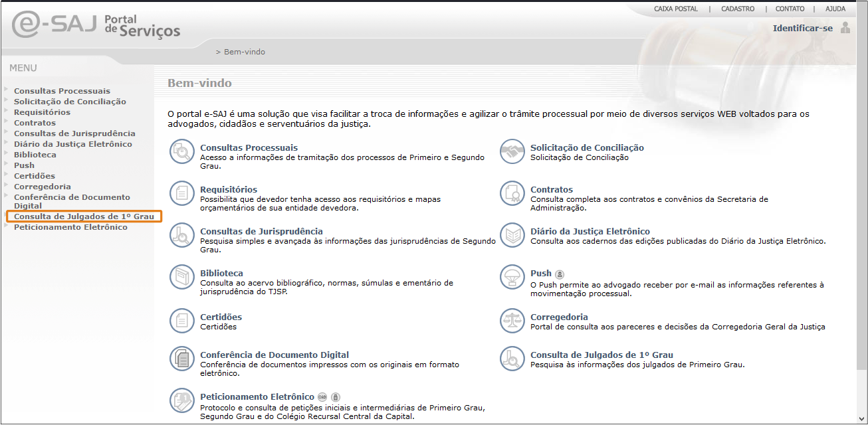
Task: Click Consulta de Julgados de 1º Grau main heading
Action: 601,355
